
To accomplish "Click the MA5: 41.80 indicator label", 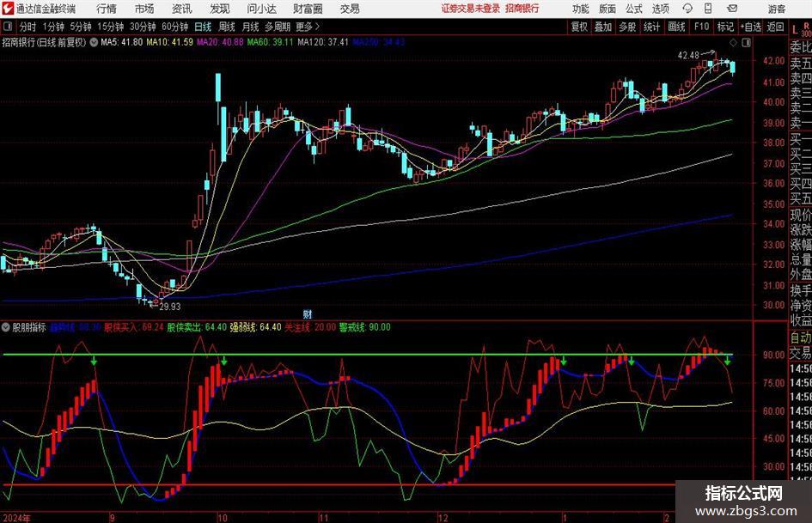I will click(x=121, y=42).
